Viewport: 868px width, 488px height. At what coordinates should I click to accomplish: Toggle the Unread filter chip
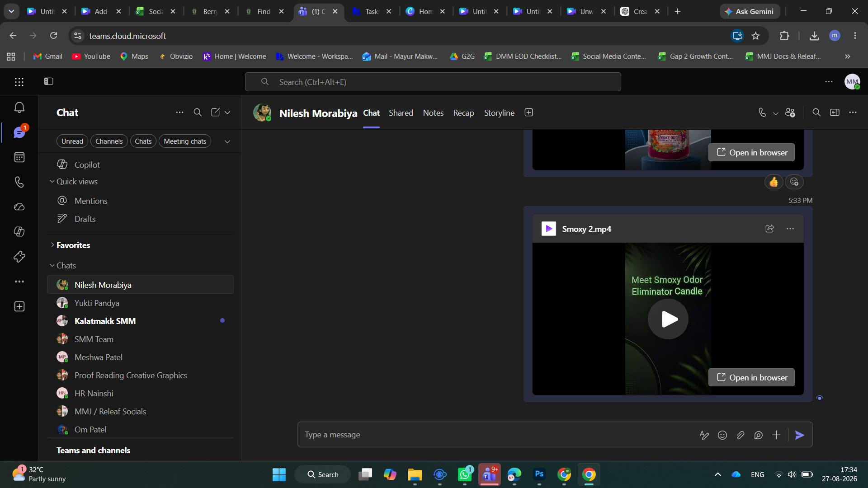(72, 141)
